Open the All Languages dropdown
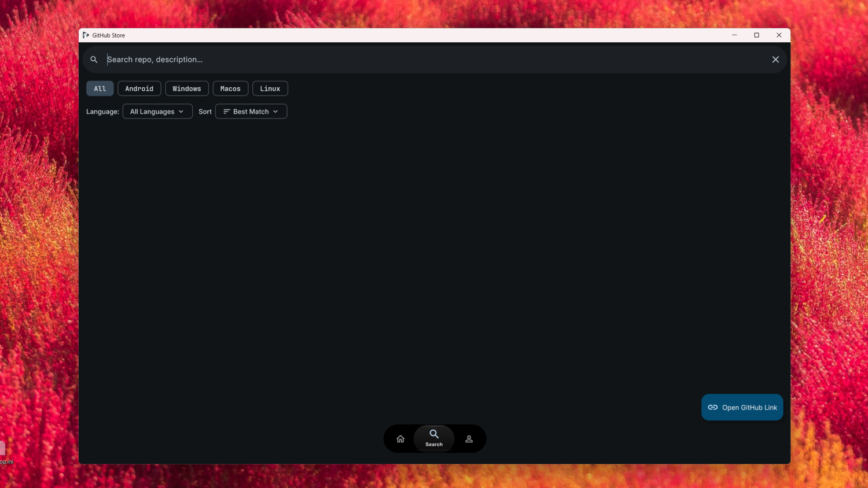This screenshot has height=488, width=868. coord(157,112)
